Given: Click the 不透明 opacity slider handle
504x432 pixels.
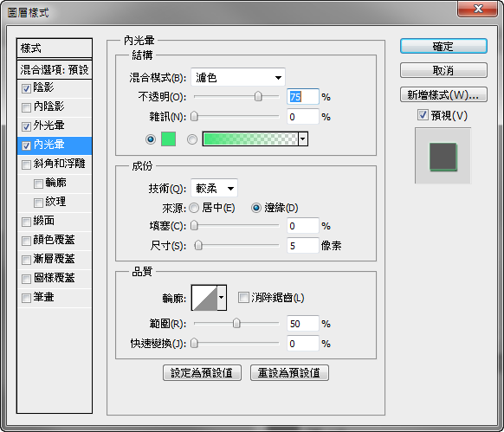Looking at the screenshot, I should click(258, 96).
